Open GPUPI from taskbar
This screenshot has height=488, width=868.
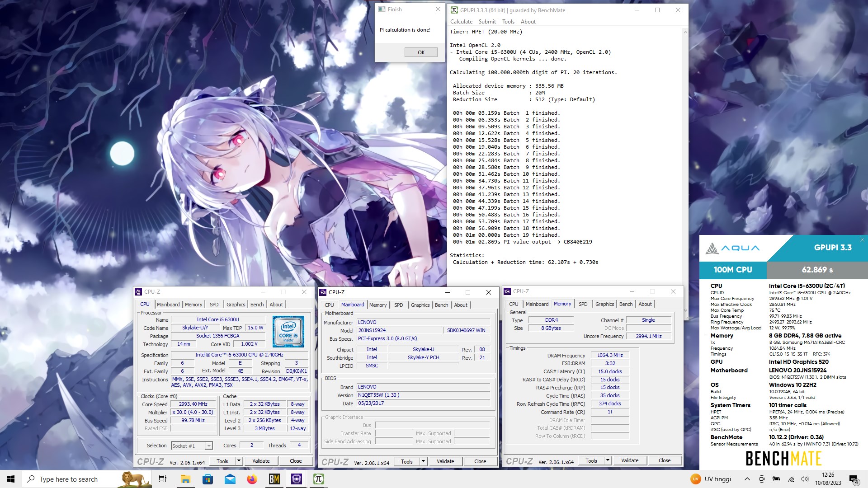319,479
